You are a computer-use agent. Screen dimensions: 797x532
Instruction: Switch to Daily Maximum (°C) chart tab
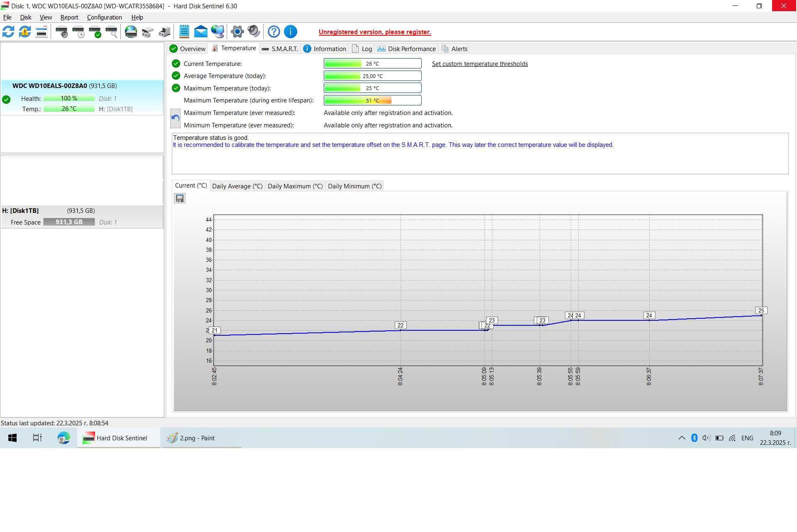tap(295, 186)
